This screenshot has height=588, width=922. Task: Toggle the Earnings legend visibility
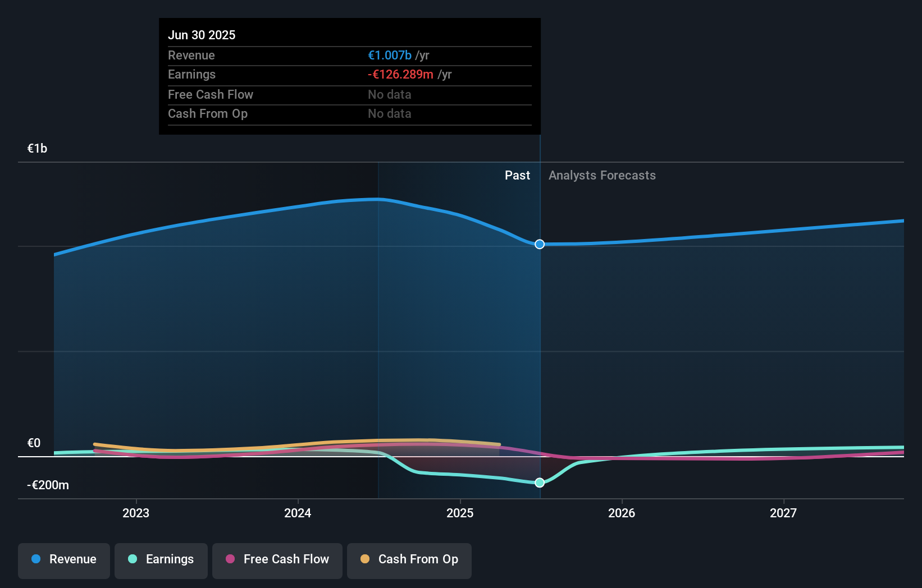point(161,559)
